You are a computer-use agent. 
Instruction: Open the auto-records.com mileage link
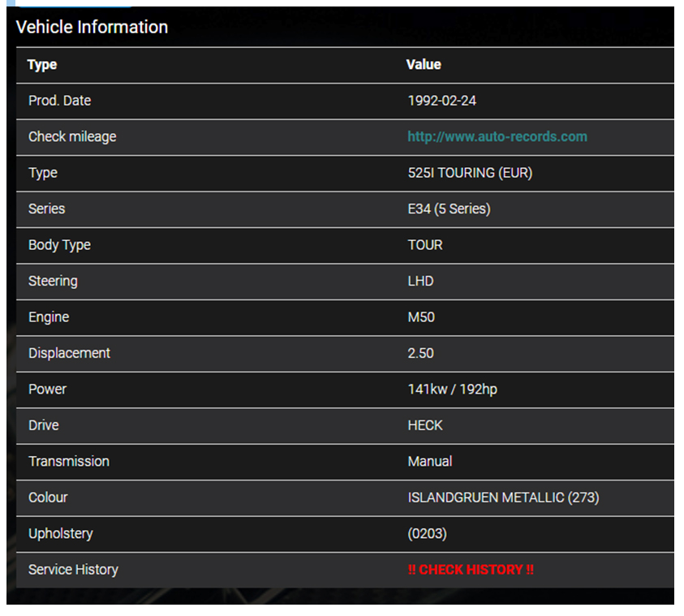pos(497,136)
